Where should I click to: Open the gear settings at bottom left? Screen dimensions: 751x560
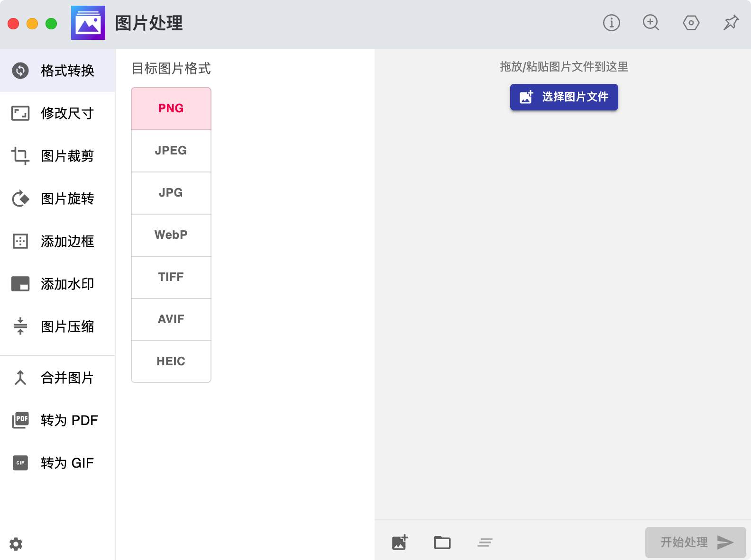[x=16, y=544]
